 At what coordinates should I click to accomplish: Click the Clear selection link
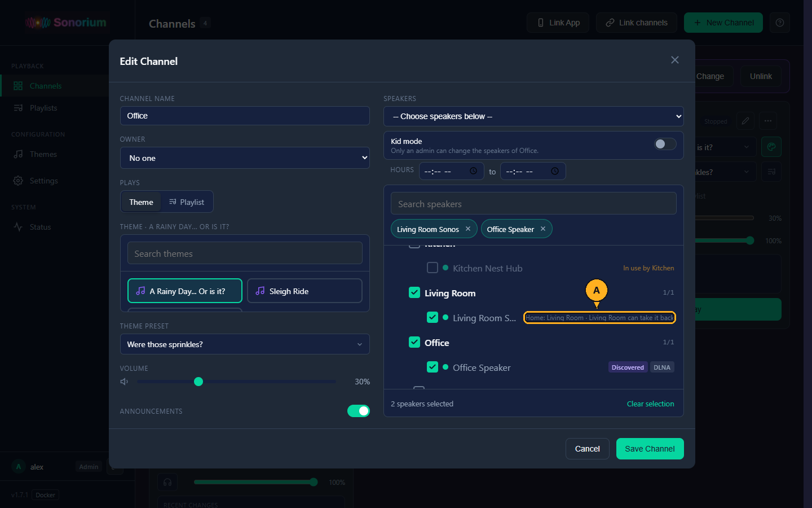(x=650, y=404)
